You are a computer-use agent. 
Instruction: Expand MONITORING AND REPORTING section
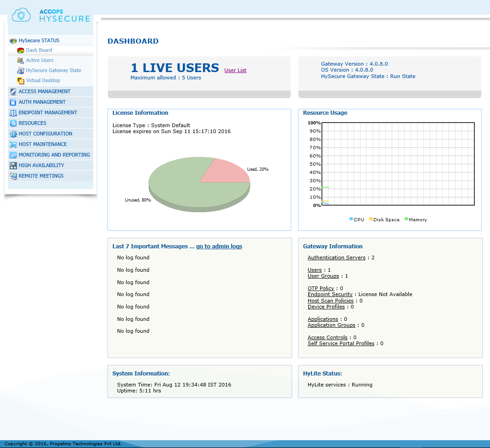54,155
